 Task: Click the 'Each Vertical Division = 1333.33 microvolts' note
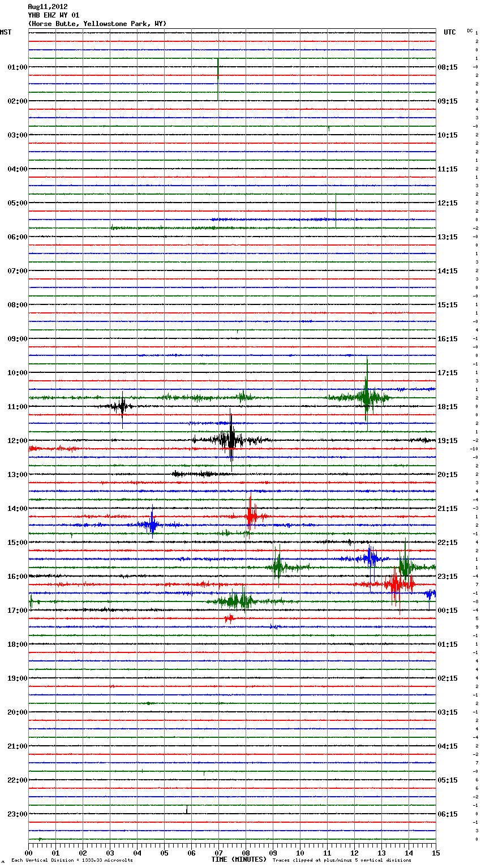pyautogui.click(x=72, y=861)
